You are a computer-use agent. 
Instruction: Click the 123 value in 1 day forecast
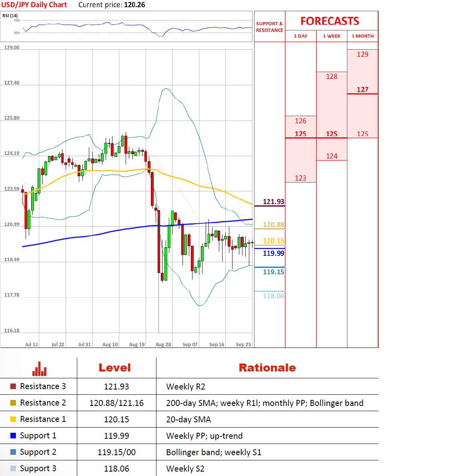301,178
